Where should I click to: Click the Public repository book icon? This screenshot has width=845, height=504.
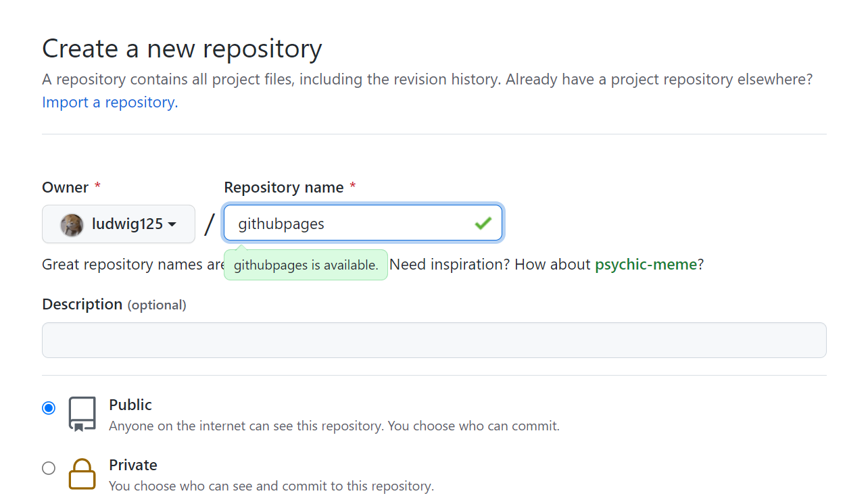click(82, 414)
